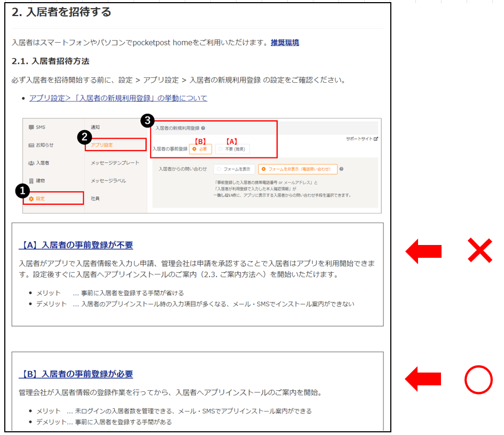504x435 pixels.
Task: Click the 設定 gear icon
Action: click(31, 199)
